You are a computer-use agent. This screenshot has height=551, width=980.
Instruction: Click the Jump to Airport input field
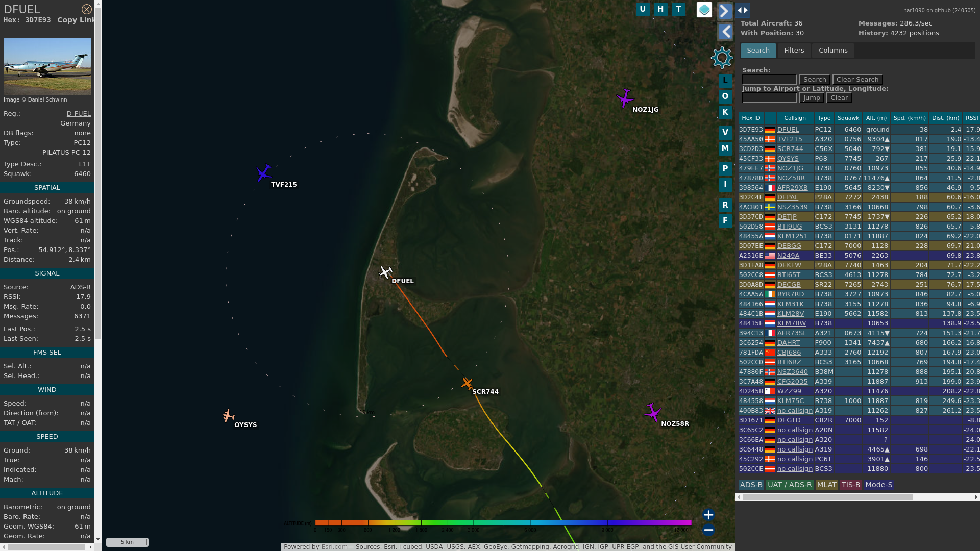click(x=769, y=98)
